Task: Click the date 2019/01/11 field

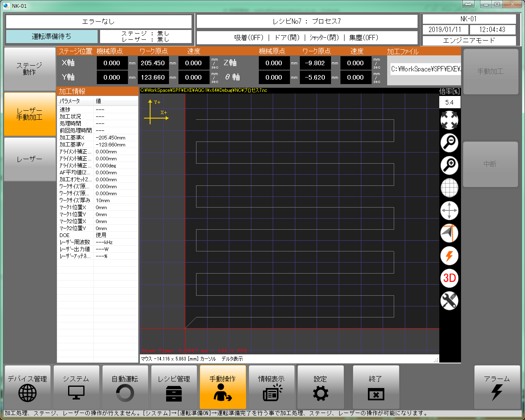Action: [x=445, y=30]
